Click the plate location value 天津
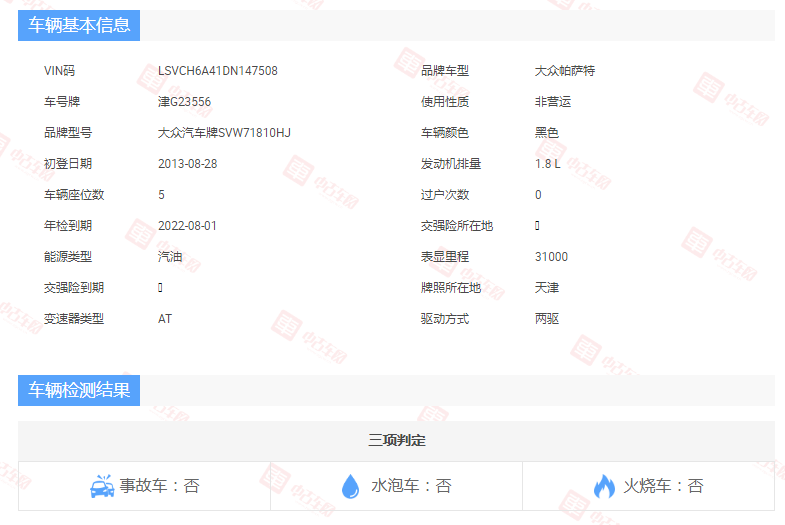The width and height of the screenshot is (785, 525). tap(547, 288)
